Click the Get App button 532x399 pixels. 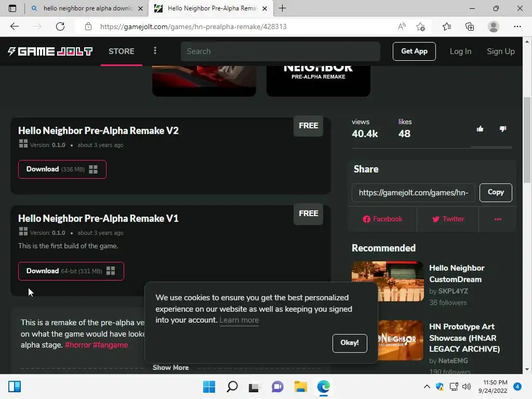(414, 51)
